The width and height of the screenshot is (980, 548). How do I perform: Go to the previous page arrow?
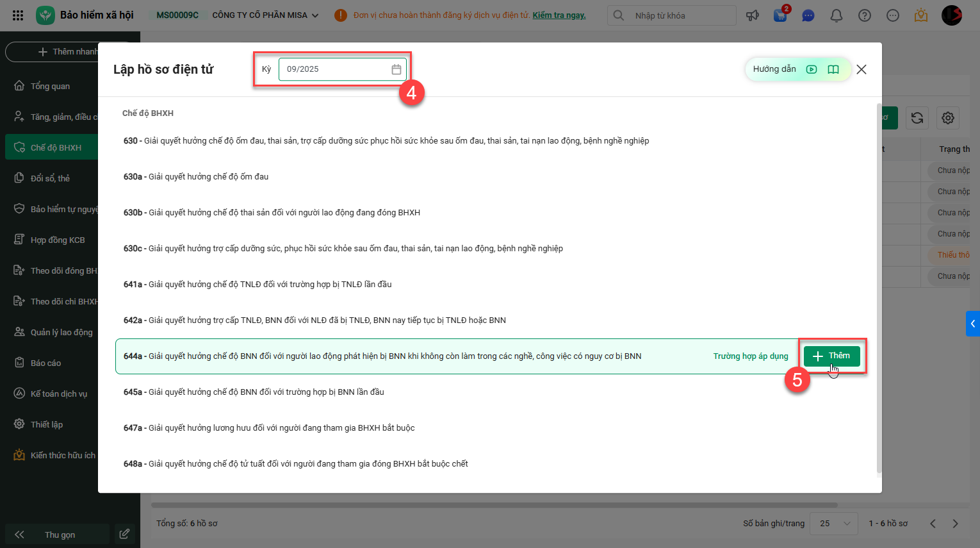click(933, 524)
